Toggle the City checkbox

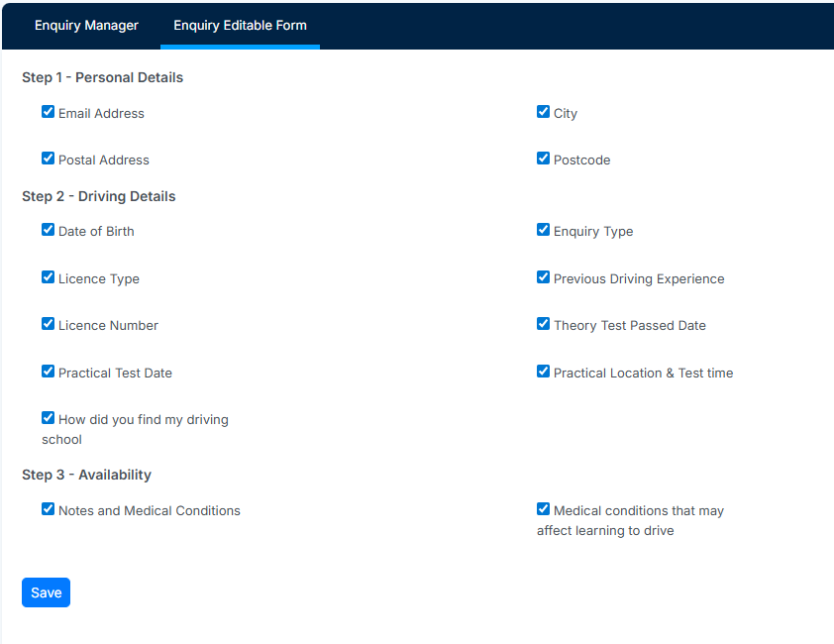click(543, 112)
